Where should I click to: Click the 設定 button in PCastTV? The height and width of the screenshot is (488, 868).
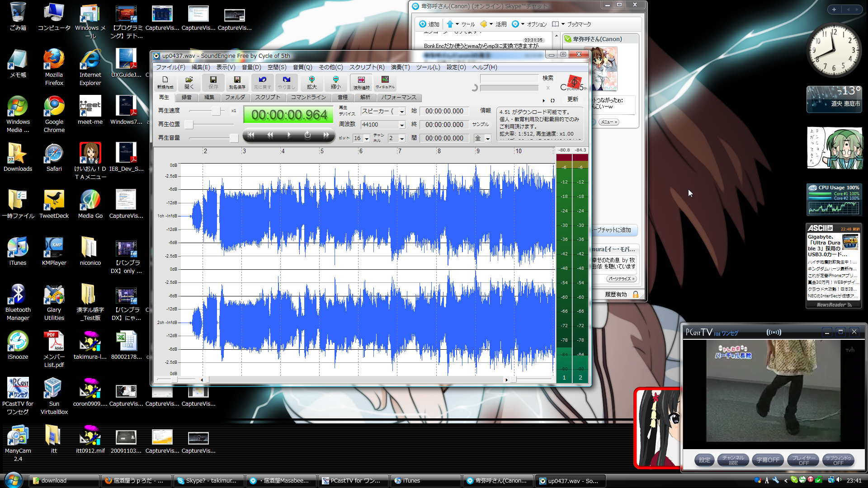pyautogui.click(x=704, y=460)
